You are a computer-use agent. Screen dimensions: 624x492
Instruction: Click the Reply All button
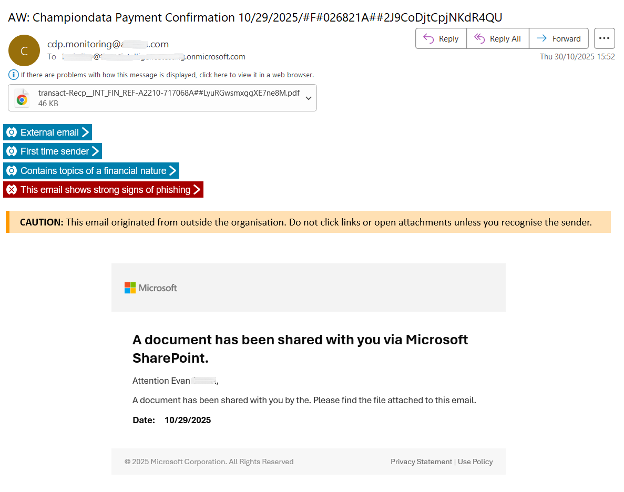(497, 39)
